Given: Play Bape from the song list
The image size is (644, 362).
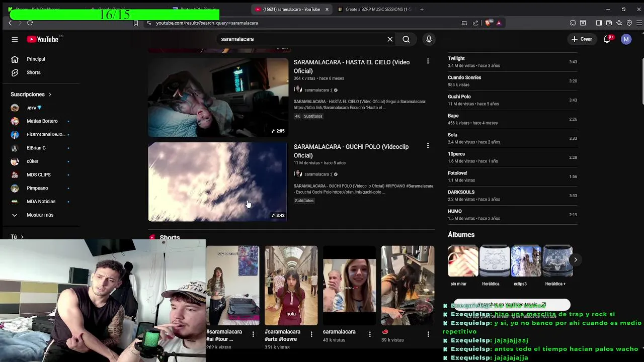Looking at the screenshot, I should pyautogui.click(x=512, y=119).
